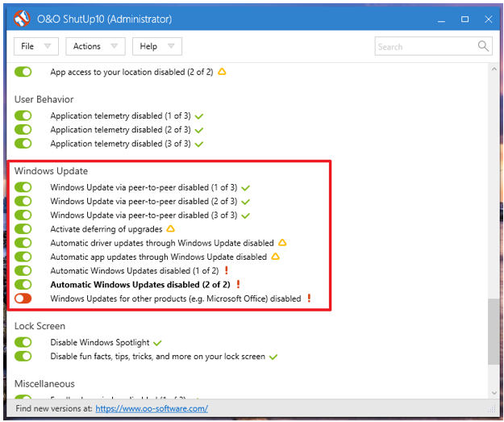Toggle App access to your location switch
Image resolution: width=504 pixels, height=422 pixels.
(23, 72)
